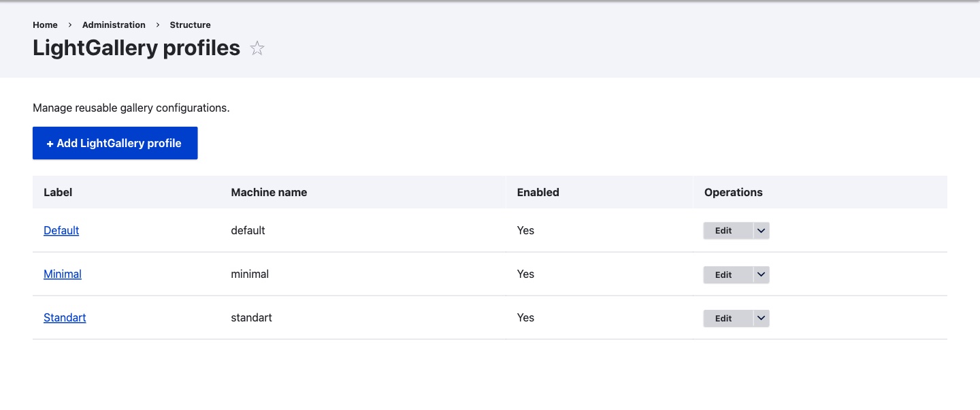
Task: Click the Home breadcrumb link
Action: (x=45, y=25)
